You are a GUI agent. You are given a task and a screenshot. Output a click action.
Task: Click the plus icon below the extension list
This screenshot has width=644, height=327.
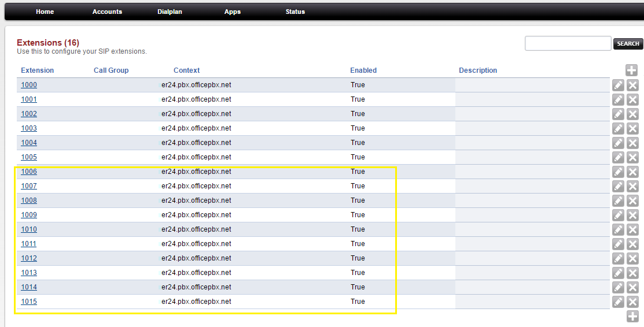tap(632, 316)
